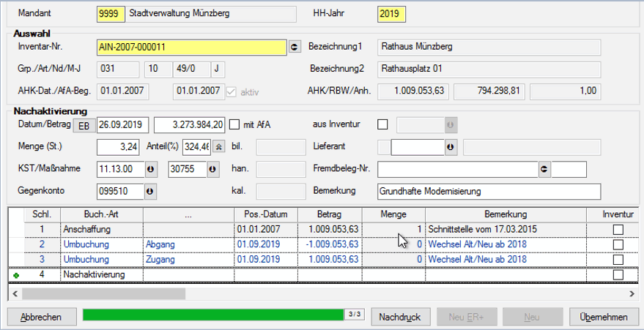
Task: Open the KST lookup beside 11.13.00
Action: (x=151, y=170)
